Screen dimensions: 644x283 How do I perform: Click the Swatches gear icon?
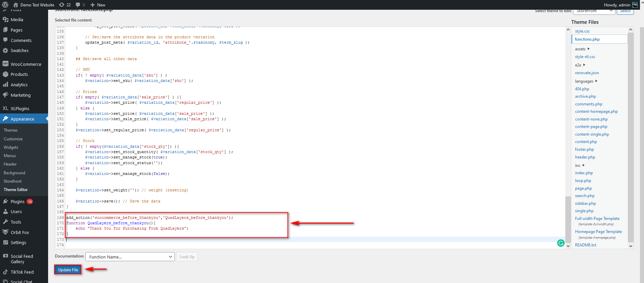(5, 50)
